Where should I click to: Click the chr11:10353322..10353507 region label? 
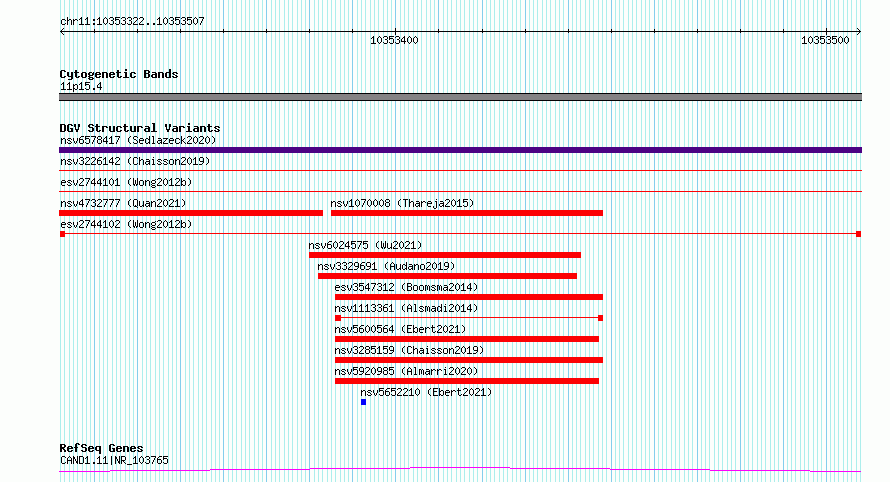pos(132,22)
